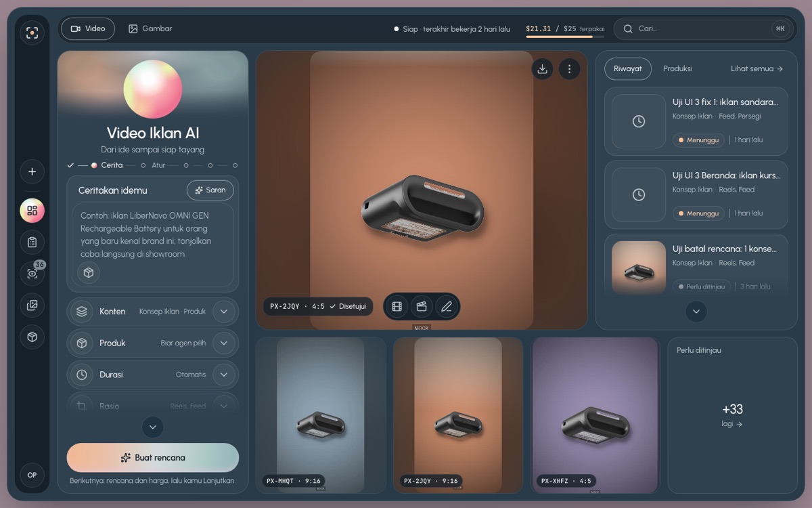Click the OP profile avatar
Screen dimensions: 812x508
pos(32,475)
